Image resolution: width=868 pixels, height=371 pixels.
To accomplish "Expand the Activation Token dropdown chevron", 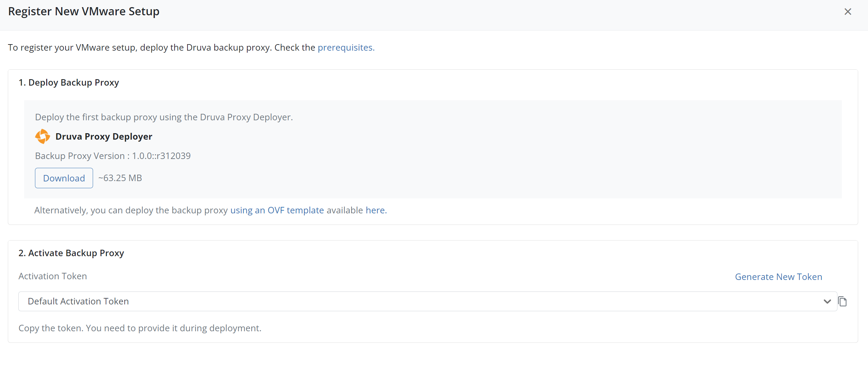I will point(827,301).
